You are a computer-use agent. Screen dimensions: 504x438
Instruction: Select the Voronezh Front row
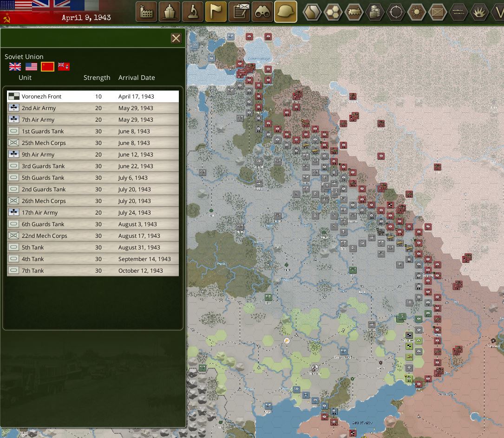93,97
